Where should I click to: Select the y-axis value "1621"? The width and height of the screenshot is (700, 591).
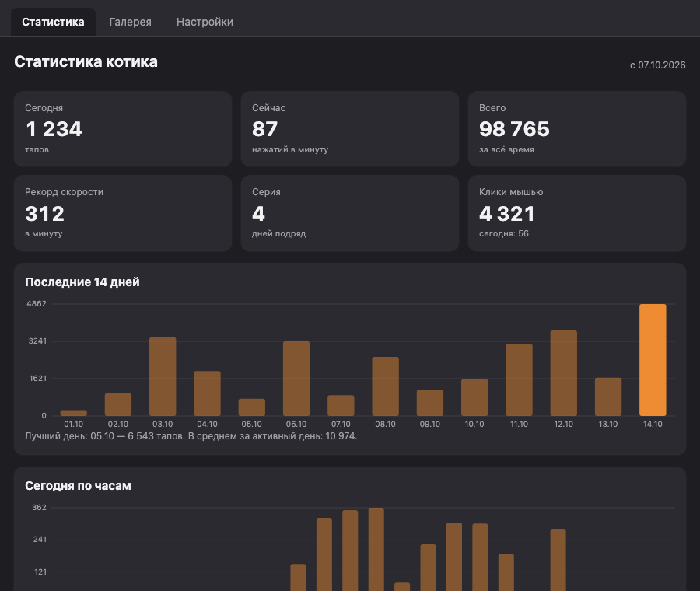click(38, 379)
